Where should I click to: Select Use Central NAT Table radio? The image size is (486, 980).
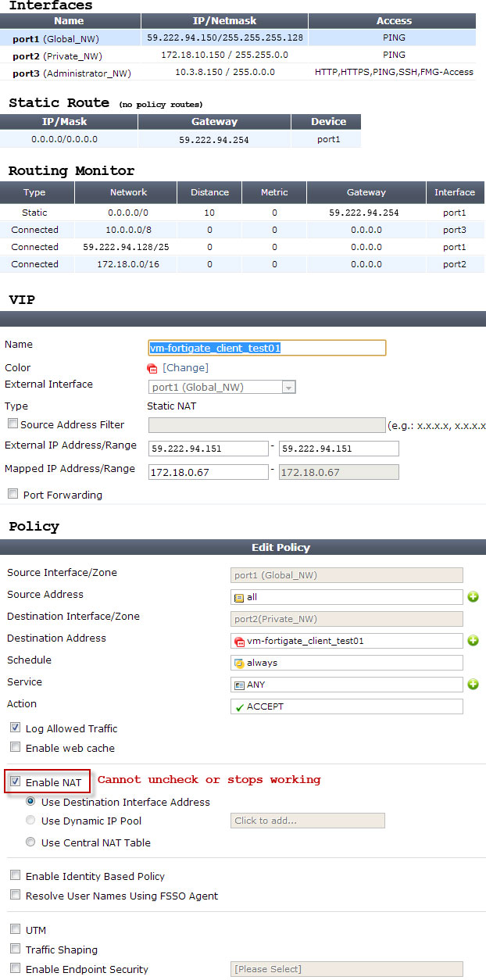[30, 842]
